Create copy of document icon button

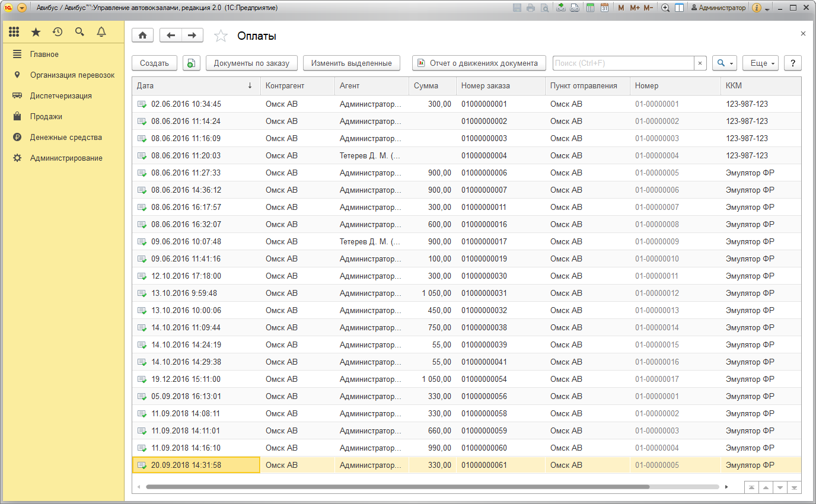pos(191,63)
